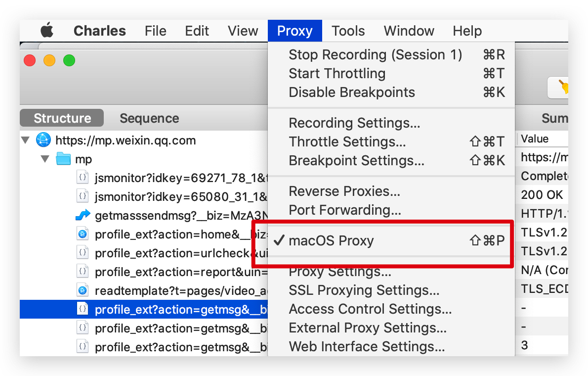Screen dimensions: 588x376
Task: Stop Recording Session 1
Action: pos(375,55)
